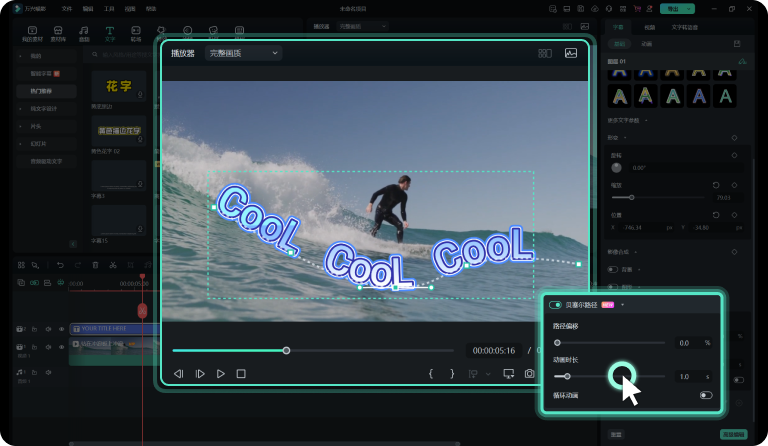Reset the 缩放 scale value

point(716,185)
